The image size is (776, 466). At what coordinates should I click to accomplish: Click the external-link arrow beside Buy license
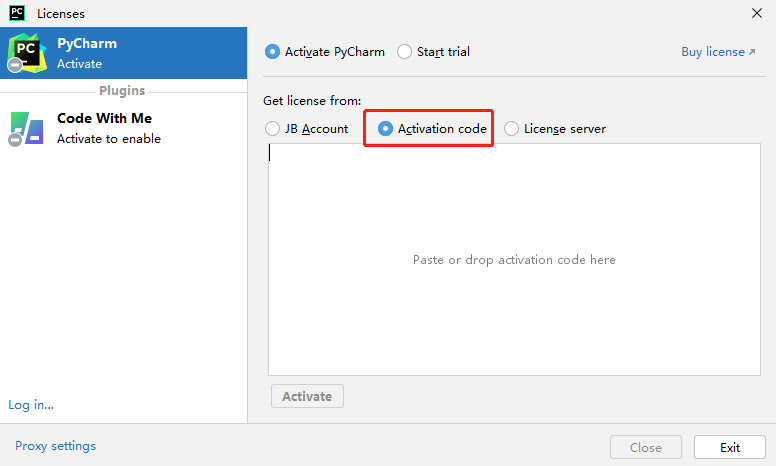tap(752, 52)
